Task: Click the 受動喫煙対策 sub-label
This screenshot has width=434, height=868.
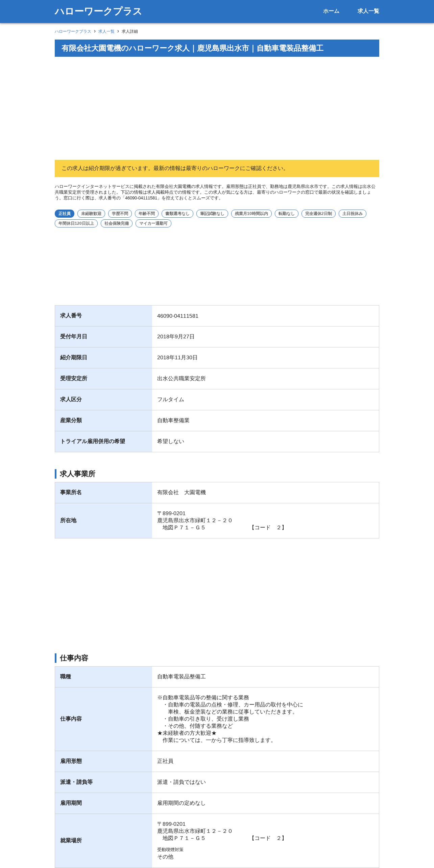Action: [x=170, y=850]
